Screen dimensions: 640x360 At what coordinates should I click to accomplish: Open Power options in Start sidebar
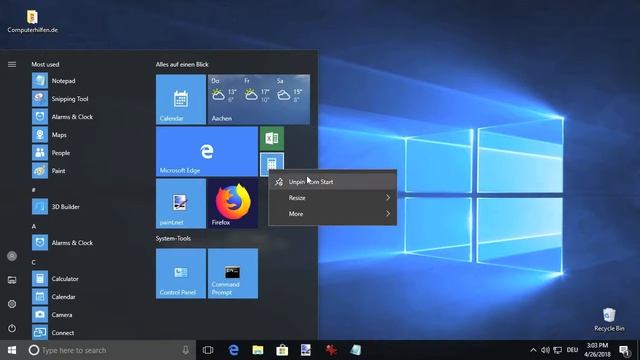(12, 328)
